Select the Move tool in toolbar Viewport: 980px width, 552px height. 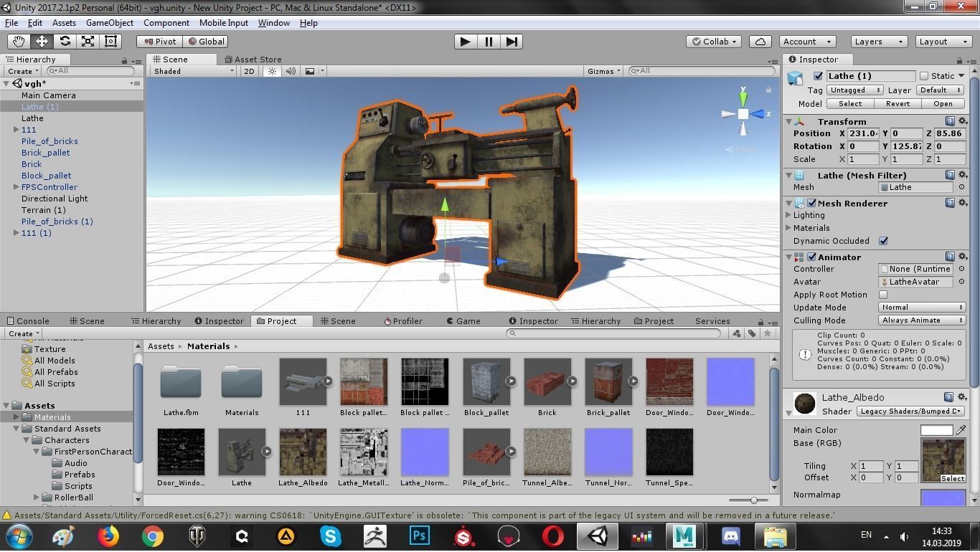click(x=42, y=42)
